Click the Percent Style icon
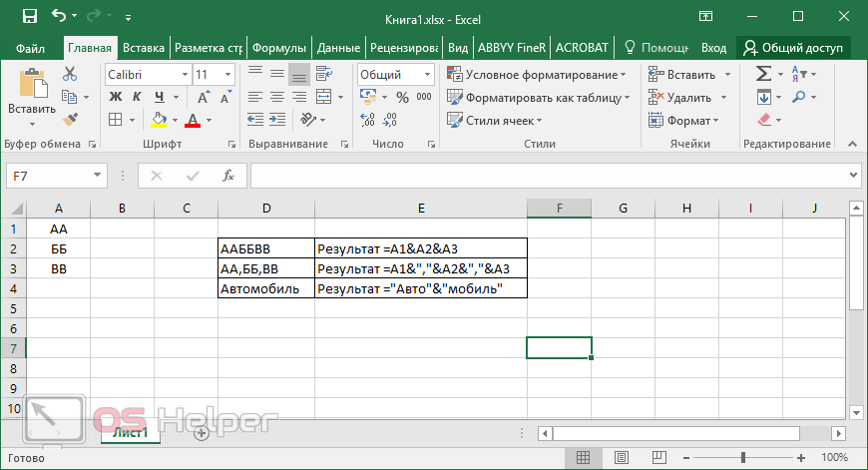 pyautogui.click(x=402, y=97)
